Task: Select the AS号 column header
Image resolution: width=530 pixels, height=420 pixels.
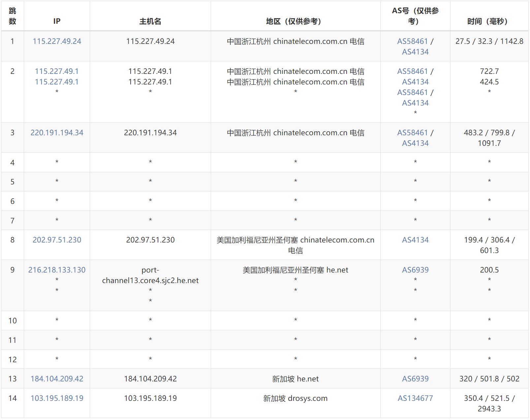Action: click(415, 16)
